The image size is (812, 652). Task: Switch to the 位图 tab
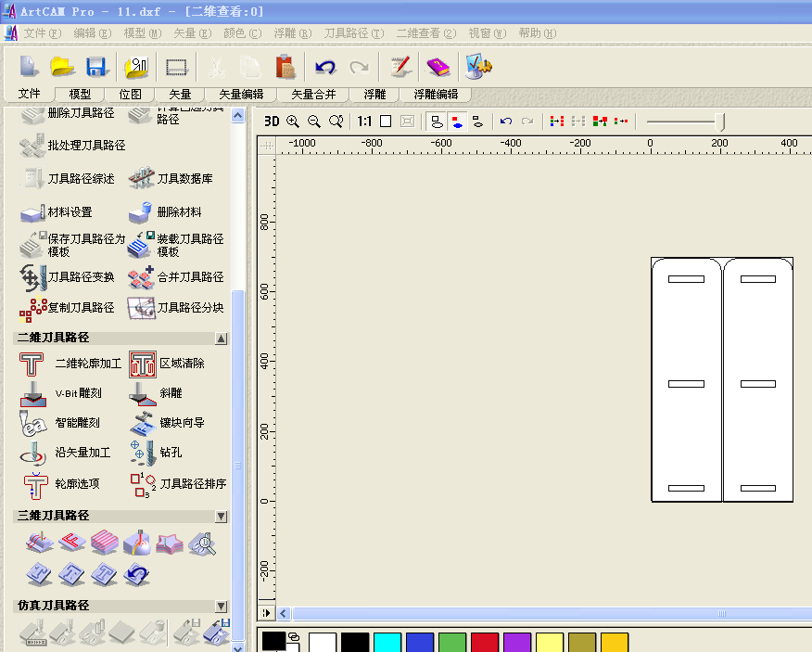click(x=130, y=95)
